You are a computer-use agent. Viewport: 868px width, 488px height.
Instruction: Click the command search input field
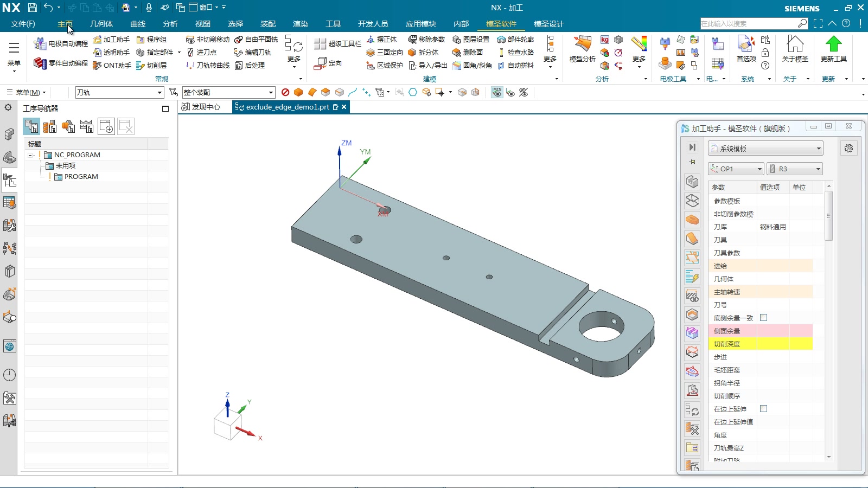click(x=749, y=24)
